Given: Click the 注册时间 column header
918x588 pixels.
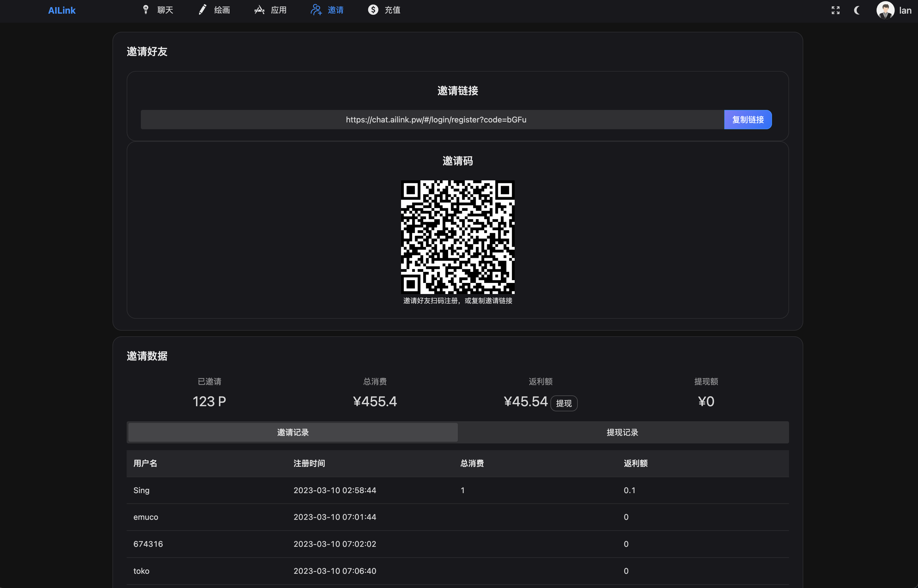Looking at the screenshot, I should coord(309,464).
